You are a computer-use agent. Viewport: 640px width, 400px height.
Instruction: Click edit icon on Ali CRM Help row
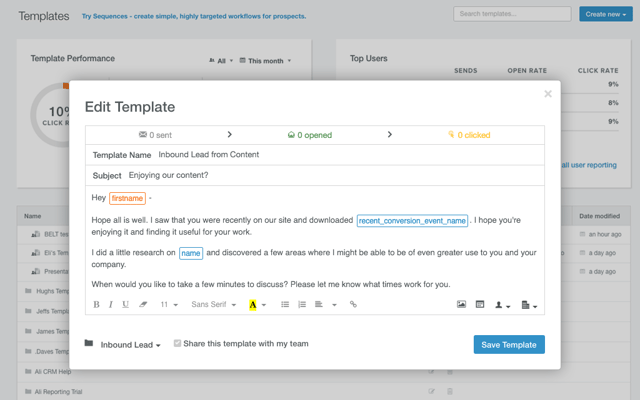click(431, 371)
